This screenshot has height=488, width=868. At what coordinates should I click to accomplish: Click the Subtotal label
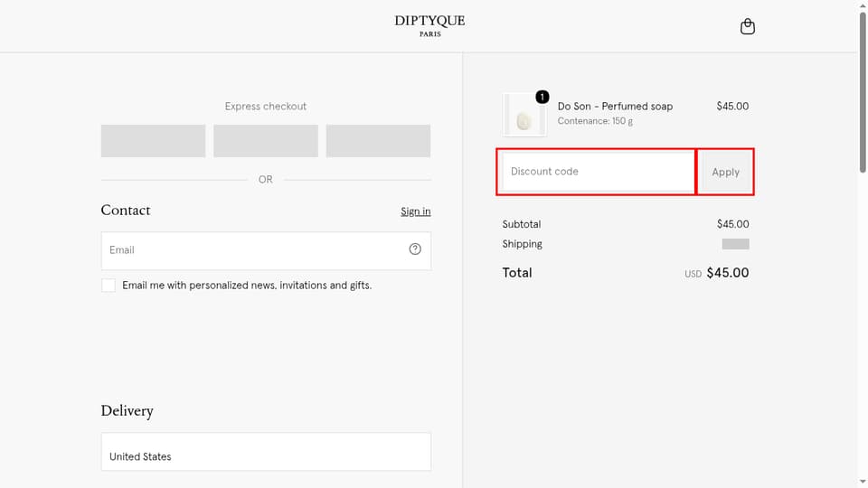pos(522,224)
